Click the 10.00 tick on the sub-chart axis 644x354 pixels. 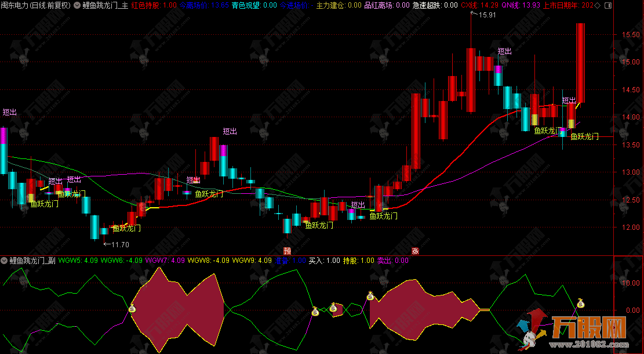pos(632,283)
